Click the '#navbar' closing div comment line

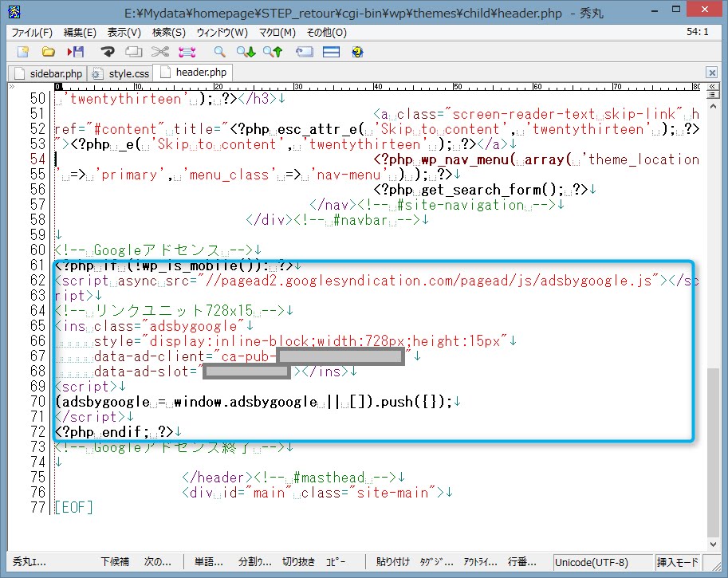333,219
